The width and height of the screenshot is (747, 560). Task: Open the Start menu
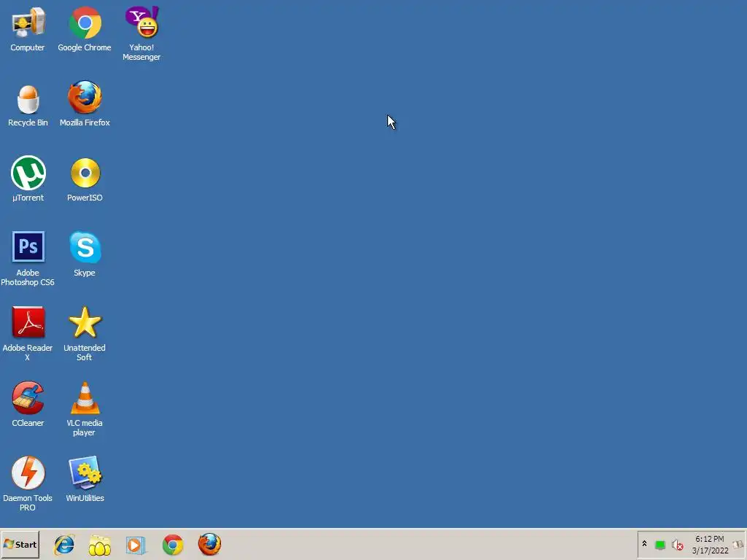(x=20, y=545)
